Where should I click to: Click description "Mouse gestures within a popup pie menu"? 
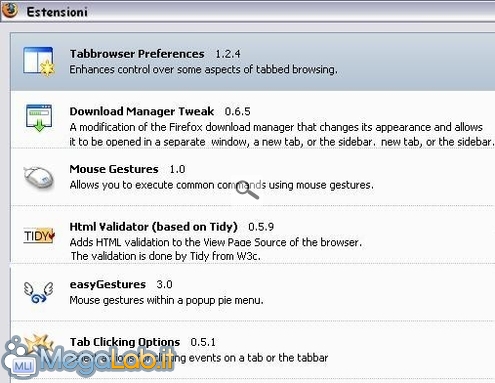[166, 300]
